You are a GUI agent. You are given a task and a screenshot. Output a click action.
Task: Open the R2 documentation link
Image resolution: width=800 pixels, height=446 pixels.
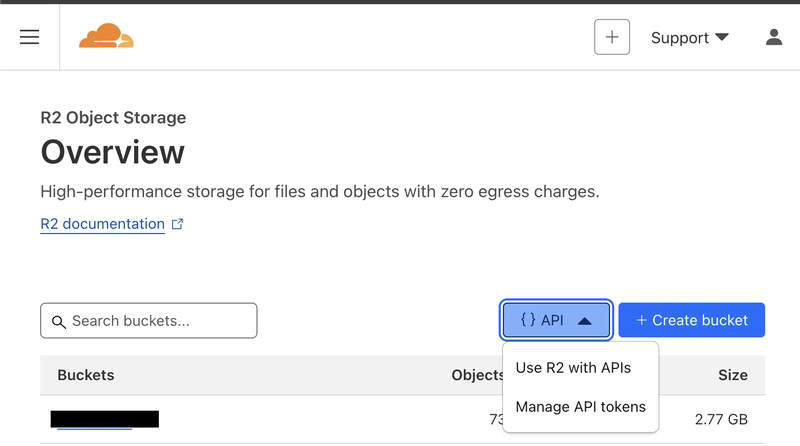click(102, 224)
